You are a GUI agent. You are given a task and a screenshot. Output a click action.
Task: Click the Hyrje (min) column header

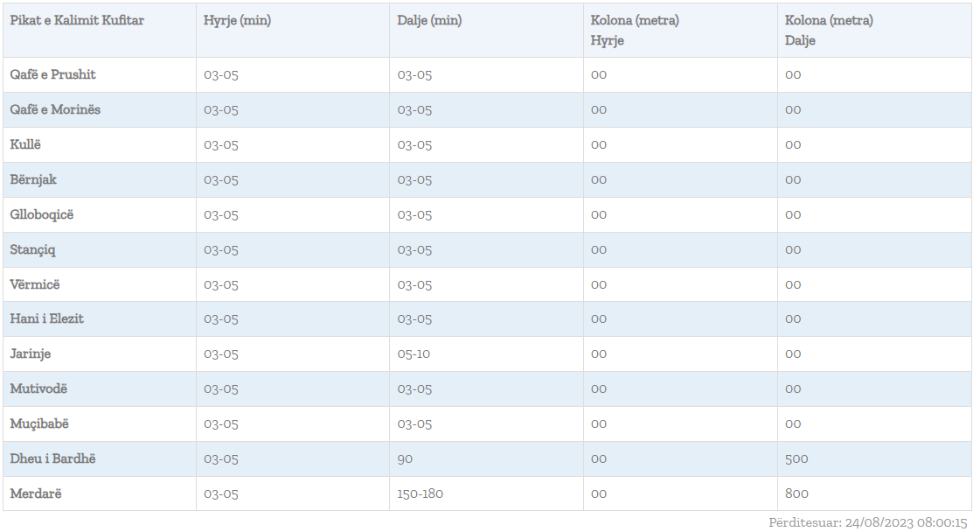pos(237,21)
